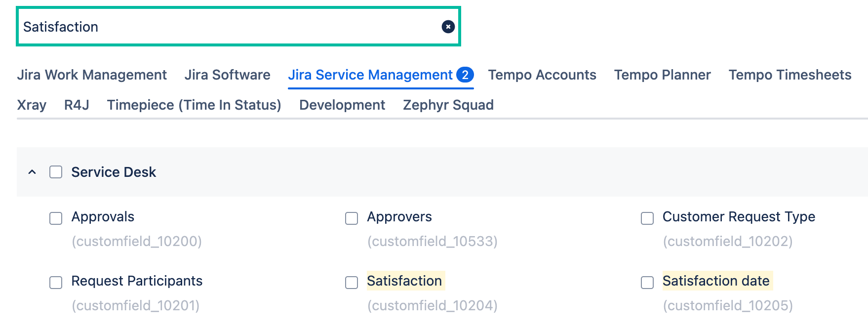Select the Customer Request Type checkbox
The width and height of the screenshot is (868, 332).
click(x=647, y=218)
